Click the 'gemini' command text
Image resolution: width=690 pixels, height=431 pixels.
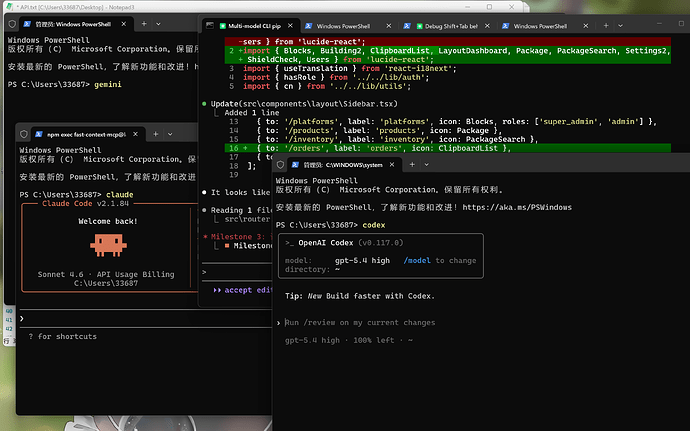(108, 85)
